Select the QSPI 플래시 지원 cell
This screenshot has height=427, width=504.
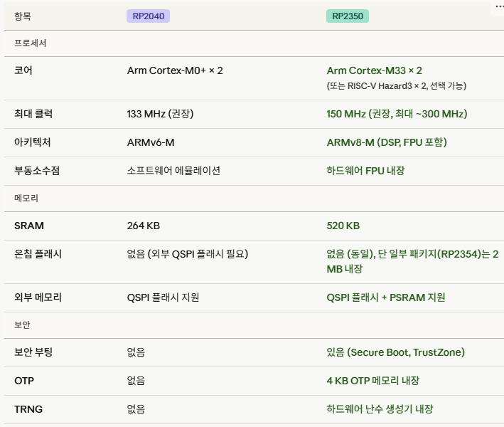click(163, 297)
